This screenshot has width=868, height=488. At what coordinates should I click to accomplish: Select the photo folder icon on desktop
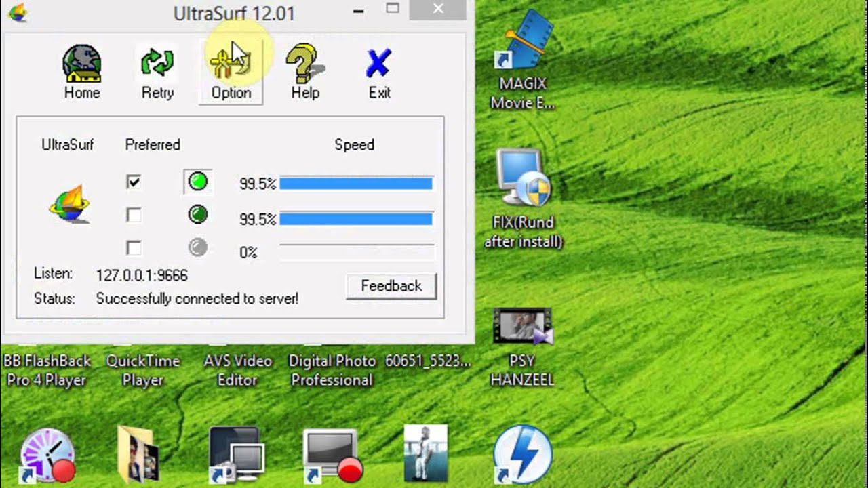(x=138, y=454)
